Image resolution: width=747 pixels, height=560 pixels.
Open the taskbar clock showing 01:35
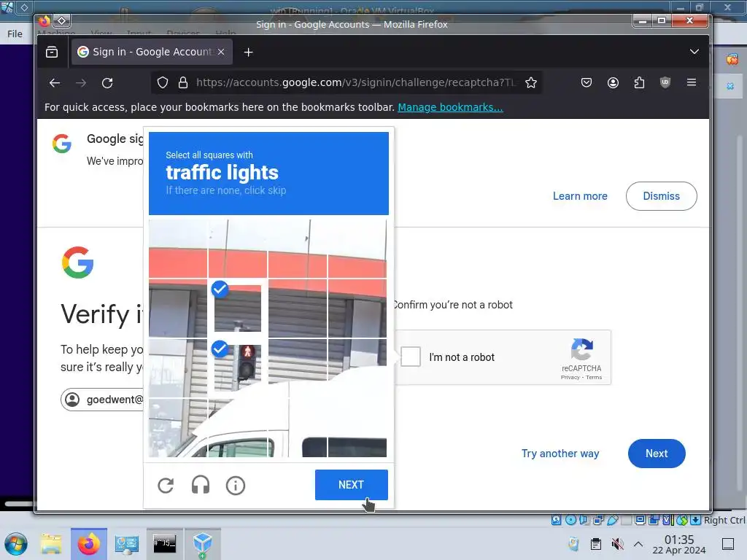click(x=679, y=544)
